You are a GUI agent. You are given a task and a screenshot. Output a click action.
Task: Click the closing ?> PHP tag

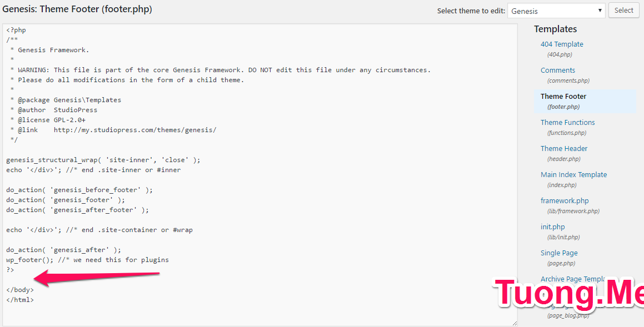tap(11, 270)
